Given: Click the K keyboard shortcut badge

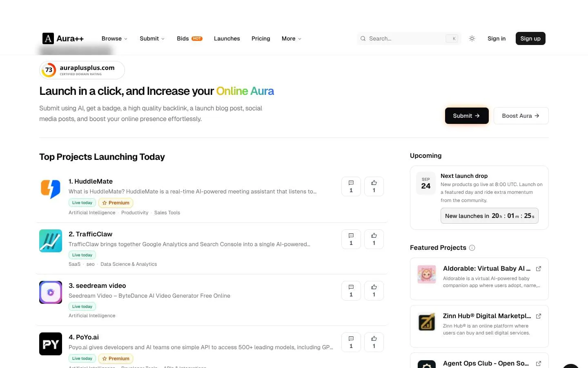Looking at the screenshot, I should tap(452, 38).
